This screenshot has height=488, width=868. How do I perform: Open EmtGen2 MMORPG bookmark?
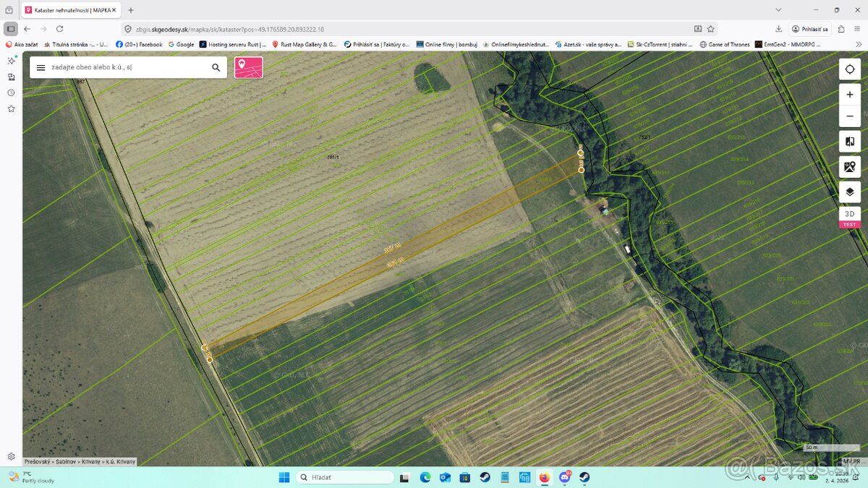coord(788,44)
